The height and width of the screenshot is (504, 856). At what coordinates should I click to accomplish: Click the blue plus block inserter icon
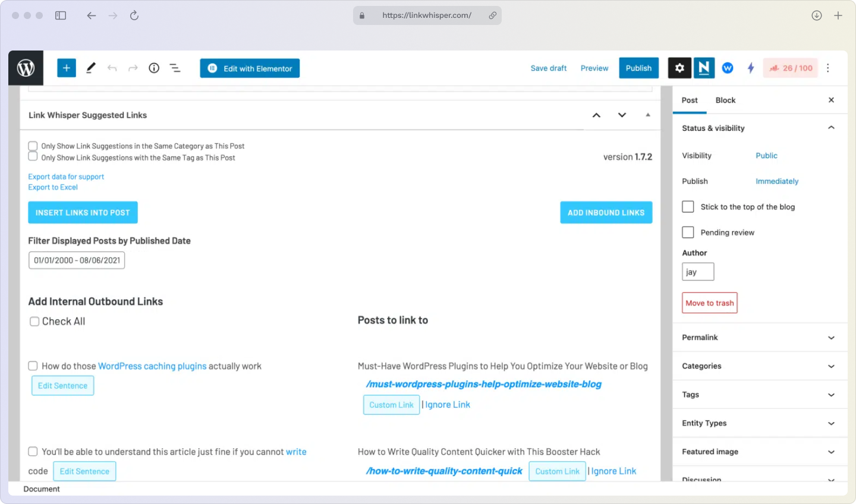[67, 68]
